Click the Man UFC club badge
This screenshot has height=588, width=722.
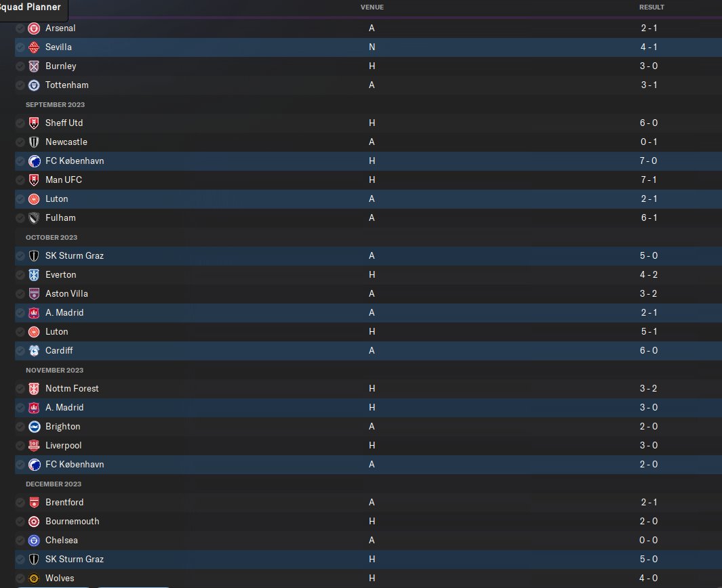coord(34,180)
